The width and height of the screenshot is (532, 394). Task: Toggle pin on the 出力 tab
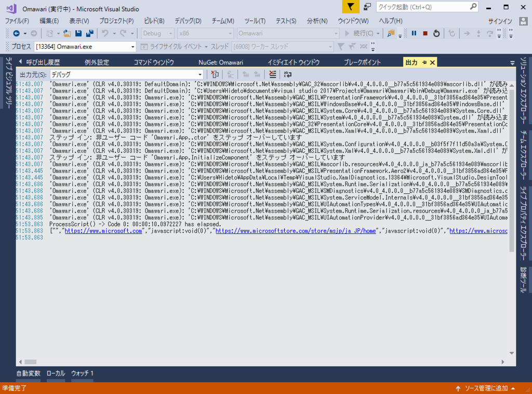[424, 62]
